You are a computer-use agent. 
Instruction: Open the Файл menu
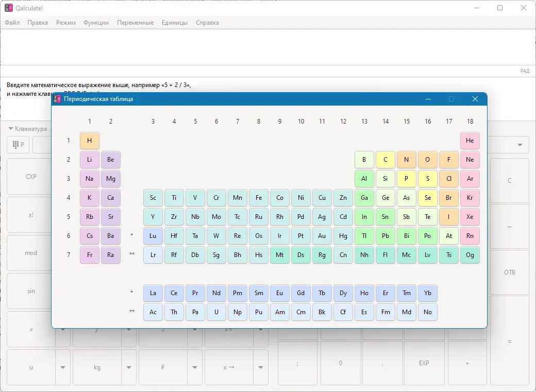click(12, 23)
